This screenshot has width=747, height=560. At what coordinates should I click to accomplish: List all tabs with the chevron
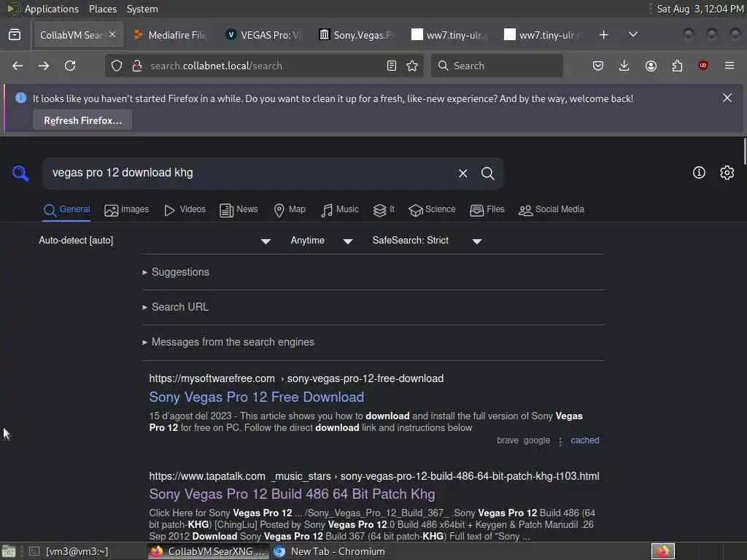pos(633,34)
